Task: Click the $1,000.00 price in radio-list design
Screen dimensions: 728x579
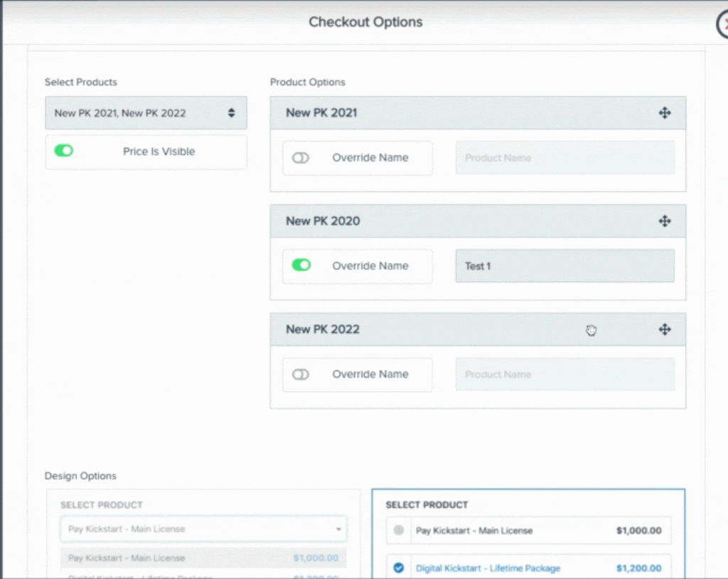Action: pos(638,531)
